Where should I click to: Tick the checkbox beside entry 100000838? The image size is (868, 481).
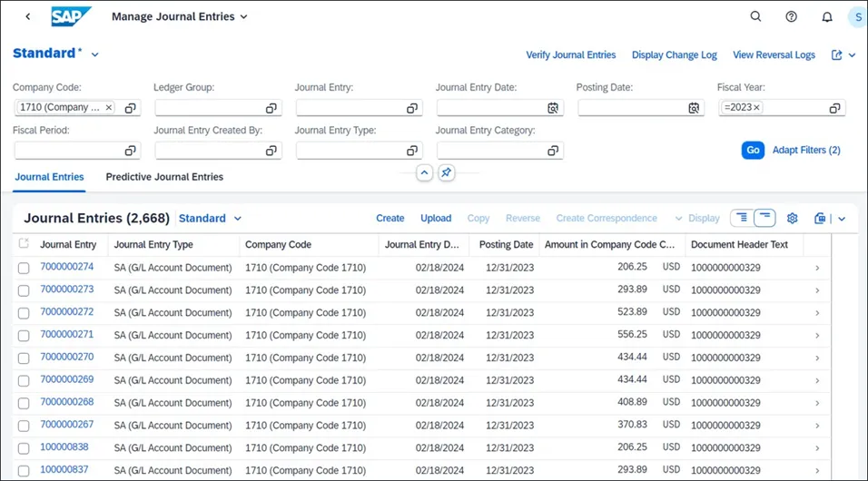(24, 447)
